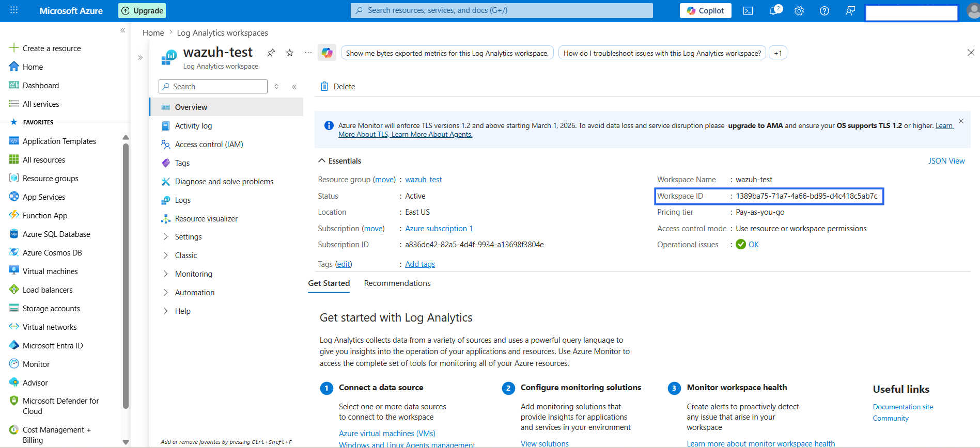Click the OK operational issues link
The image size is (980, 448).
[754, 245]
